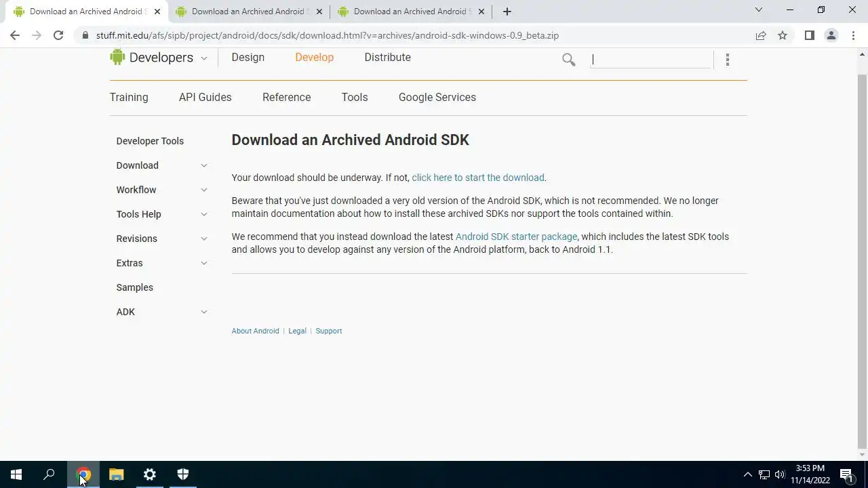This screenshot has height=488, width=868.
Task: Open Samples in the sidebar
Action: coord(134,287)
